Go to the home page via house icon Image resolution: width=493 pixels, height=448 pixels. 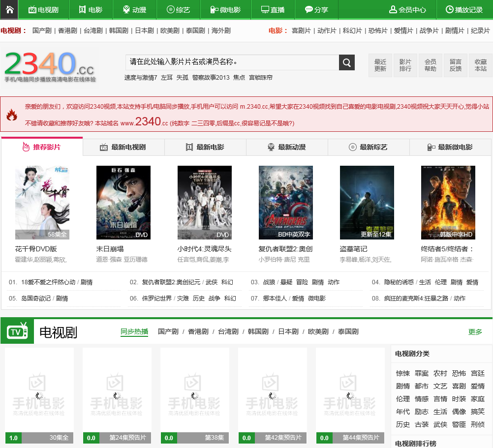[9, 9]
